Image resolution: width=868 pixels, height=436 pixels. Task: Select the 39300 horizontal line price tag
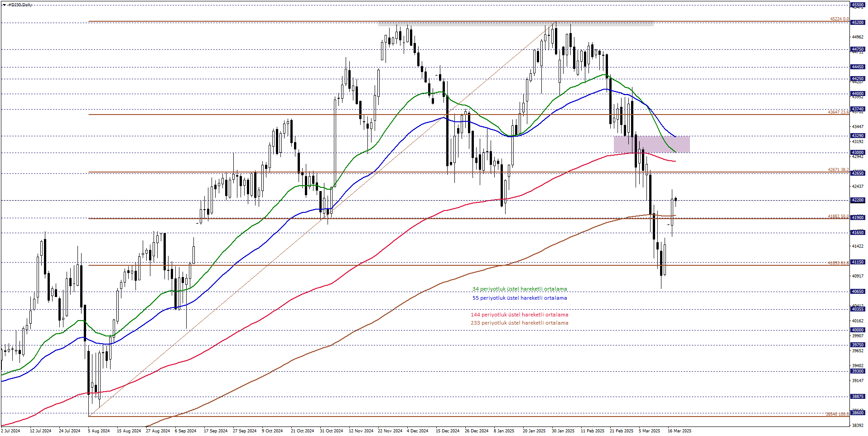(x=858, y=371)
